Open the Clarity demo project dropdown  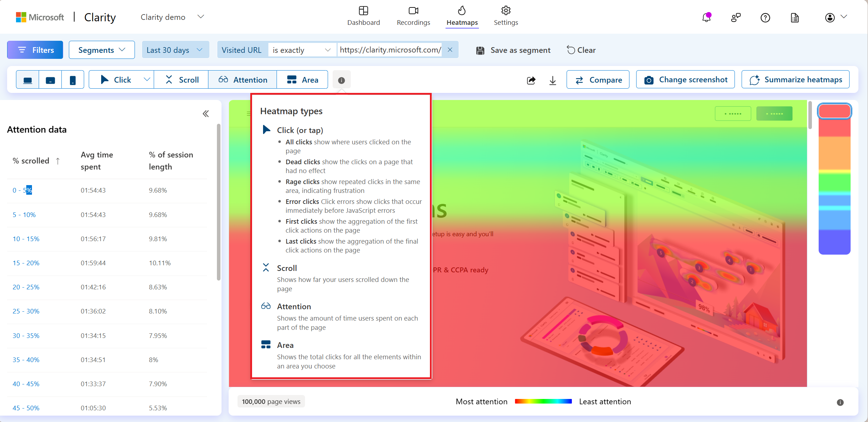[172, 17]
